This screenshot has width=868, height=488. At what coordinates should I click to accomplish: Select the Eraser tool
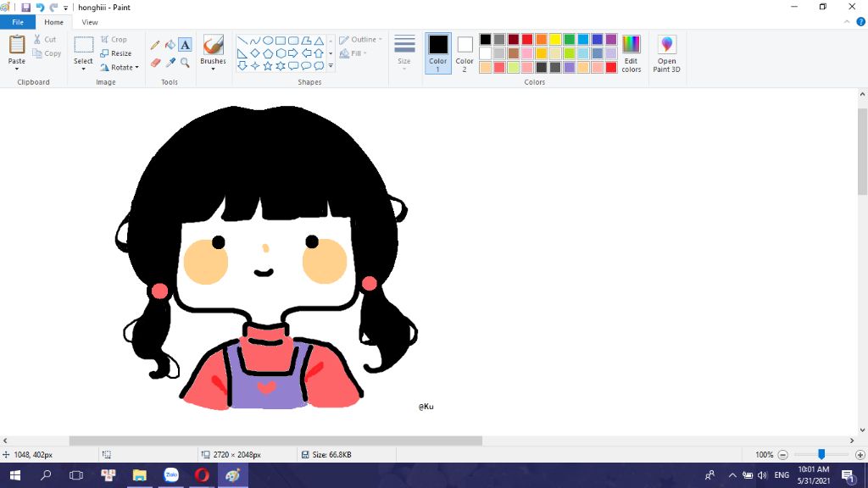point(155,63)
